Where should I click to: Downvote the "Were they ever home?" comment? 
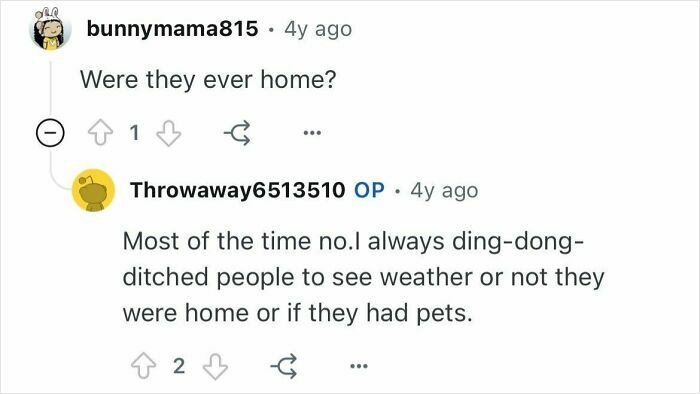pos(169,133)
